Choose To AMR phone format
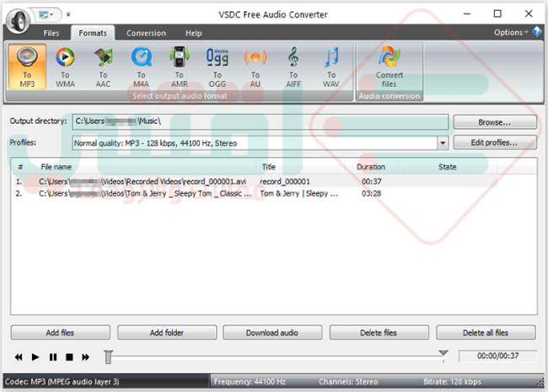This screenshot has height=392, width=548. (180, 67)
